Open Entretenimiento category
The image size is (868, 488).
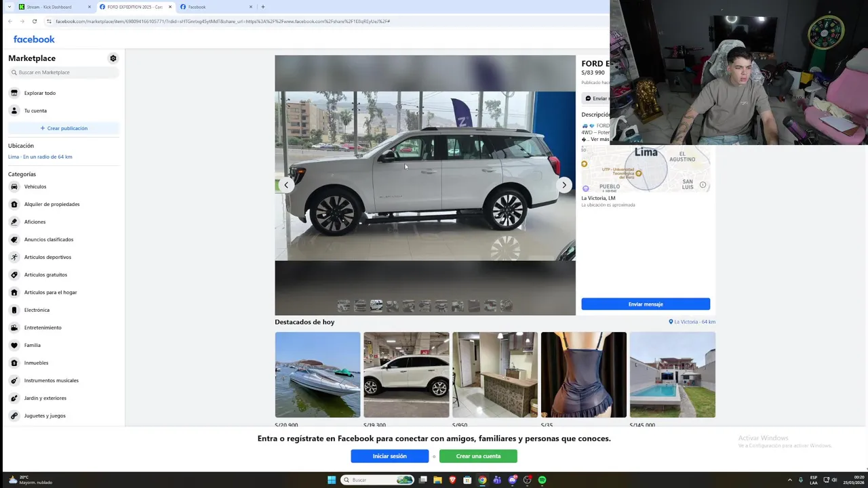tap(64, 327)
